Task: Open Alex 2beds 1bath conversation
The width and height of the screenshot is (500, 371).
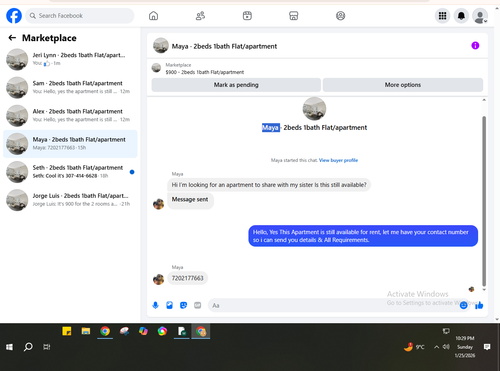Action: 70,115
